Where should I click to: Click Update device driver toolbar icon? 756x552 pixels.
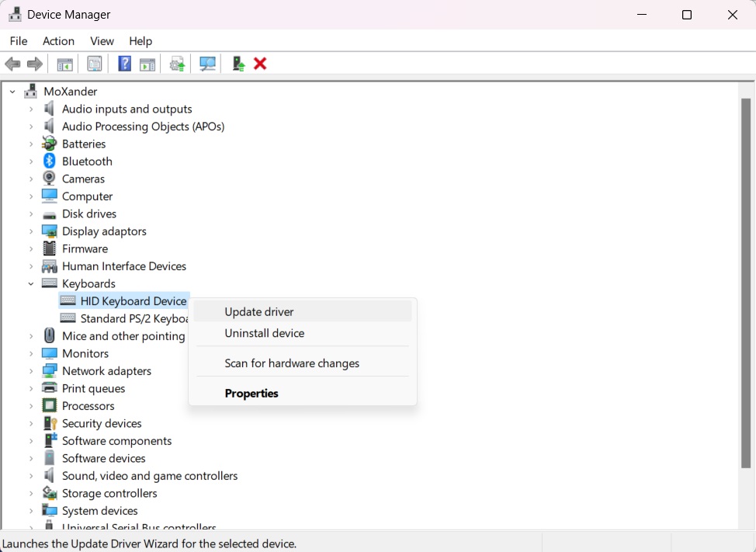point(178,64)
